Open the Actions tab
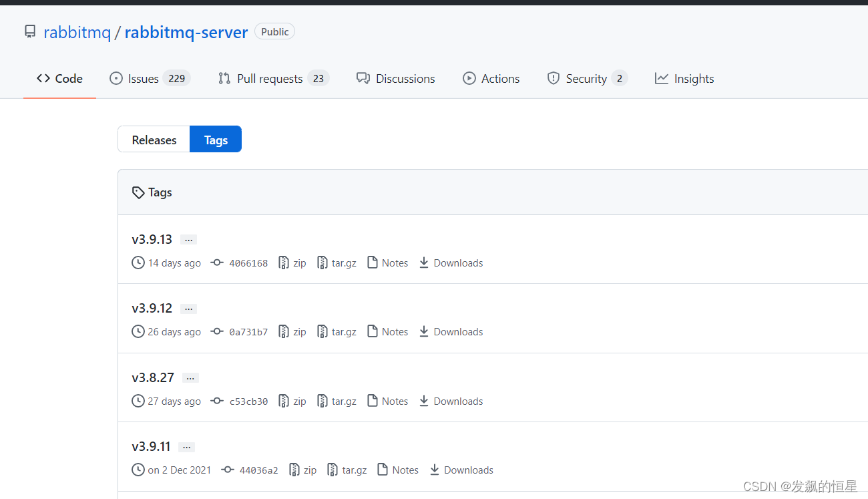 coord(491,79)
